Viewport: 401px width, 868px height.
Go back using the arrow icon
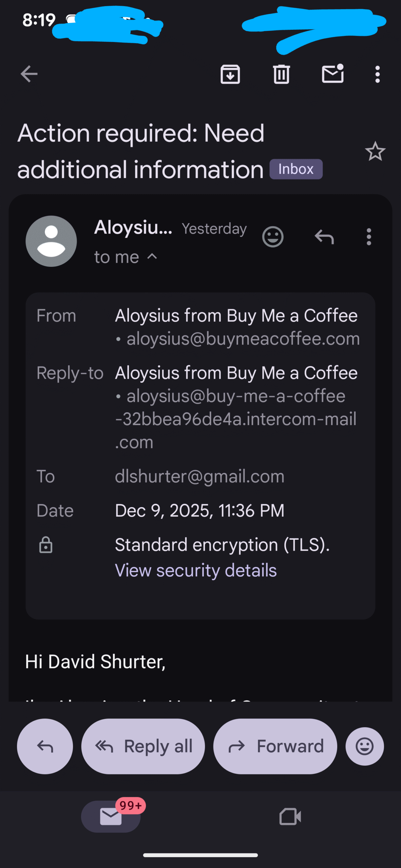coord(29,74)
